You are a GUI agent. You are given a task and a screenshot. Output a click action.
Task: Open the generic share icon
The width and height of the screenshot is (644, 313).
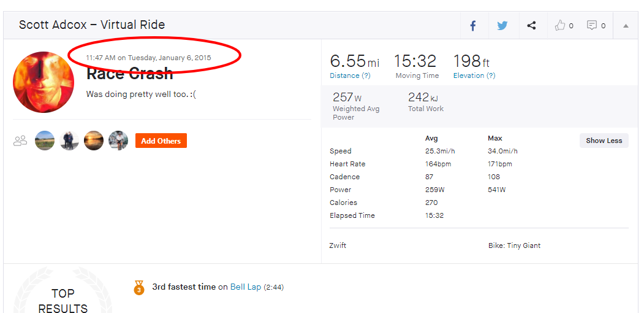tap(531, 26)
